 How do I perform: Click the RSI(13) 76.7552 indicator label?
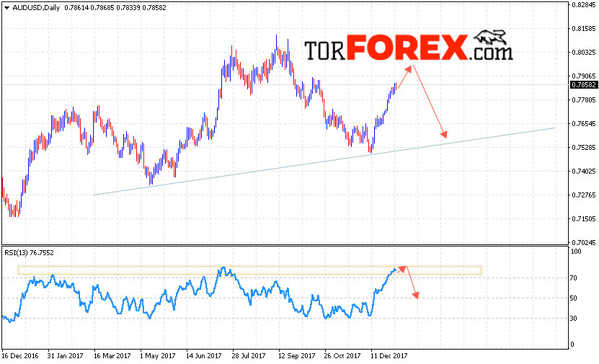(29, 253)
